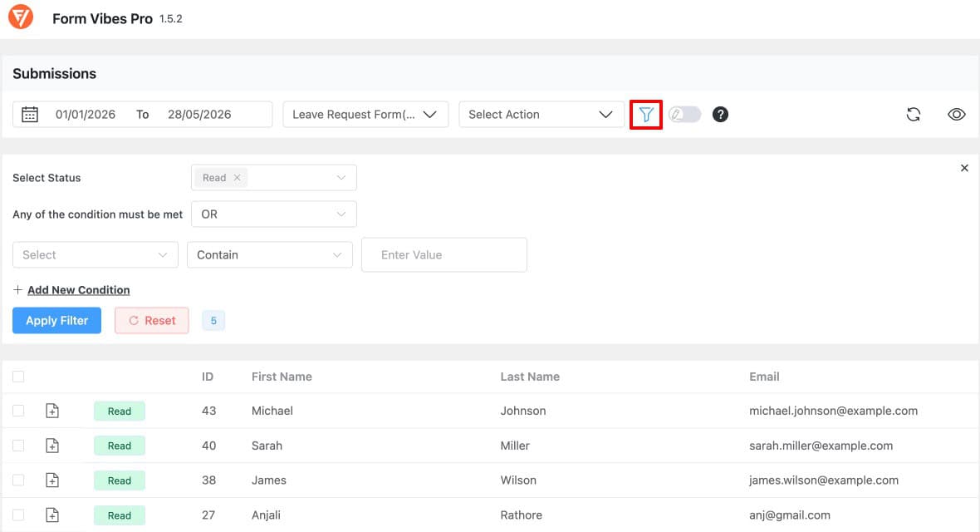The width and height of the screenshot is (980, 532).
Task: Click the eye column visibility icon
Action: click(x=956, y=115)
